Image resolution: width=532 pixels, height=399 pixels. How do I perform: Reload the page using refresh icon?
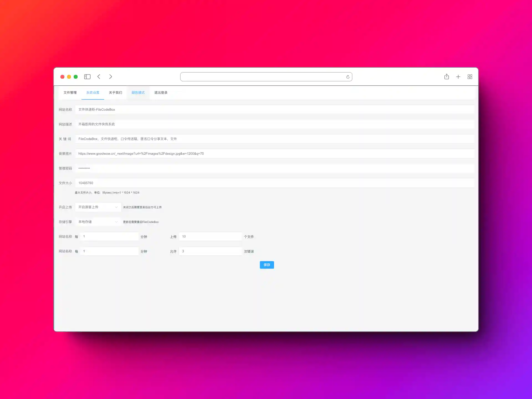pos(348,77)
